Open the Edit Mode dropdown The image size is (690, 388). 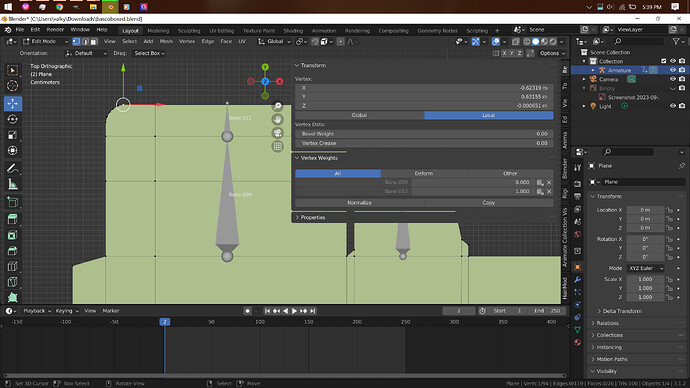pyautogui.click(x=45, y=41)
